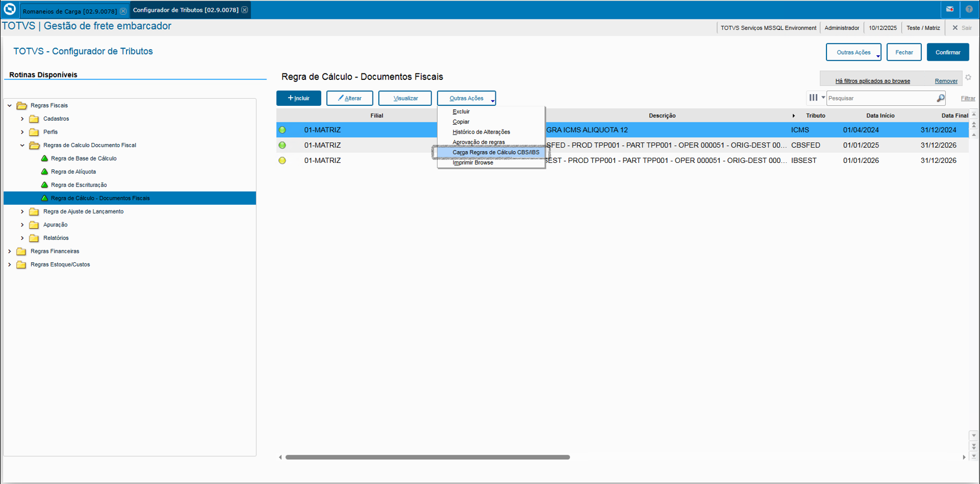
Task: Select the cell with date 01/01/2026
Action: click(x=861, y=161)
